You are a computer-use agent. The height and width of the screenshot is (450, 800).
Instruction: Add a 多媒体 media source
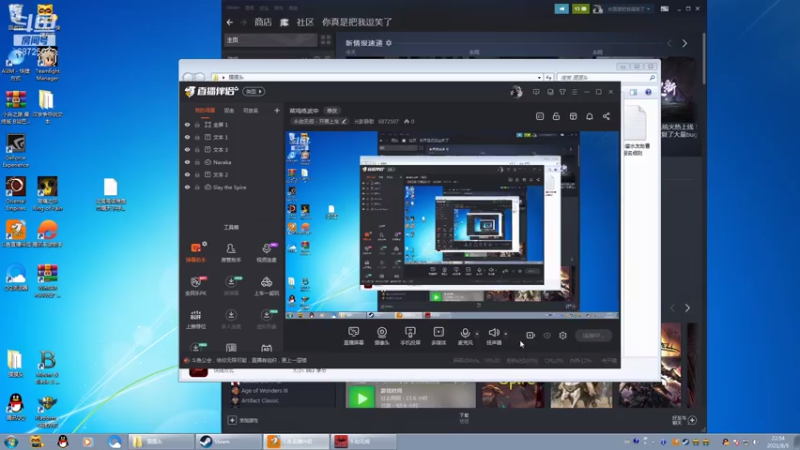click(439, 336)
